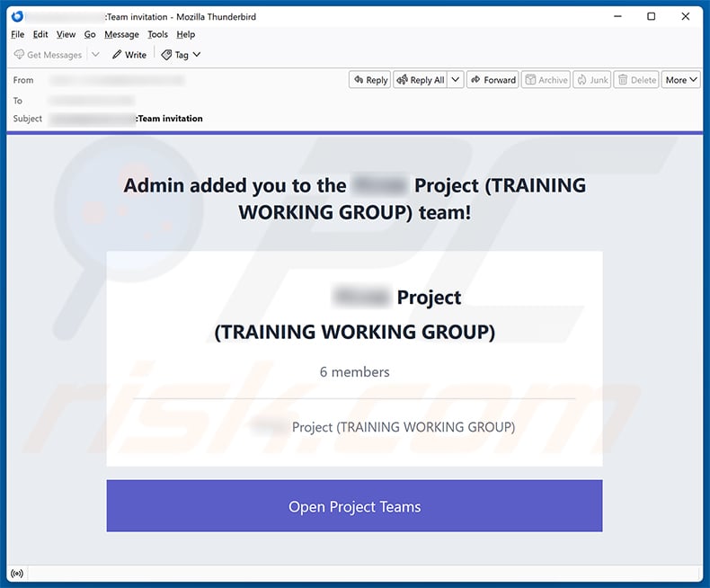
Task: Open the Tag dropdown
Action: point(182,55)
